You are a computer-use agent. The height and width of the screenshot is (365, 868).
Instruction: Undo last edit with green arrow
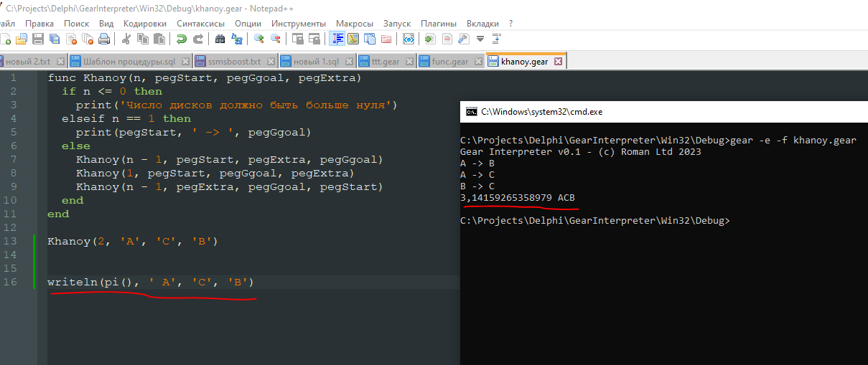[182, 39]
